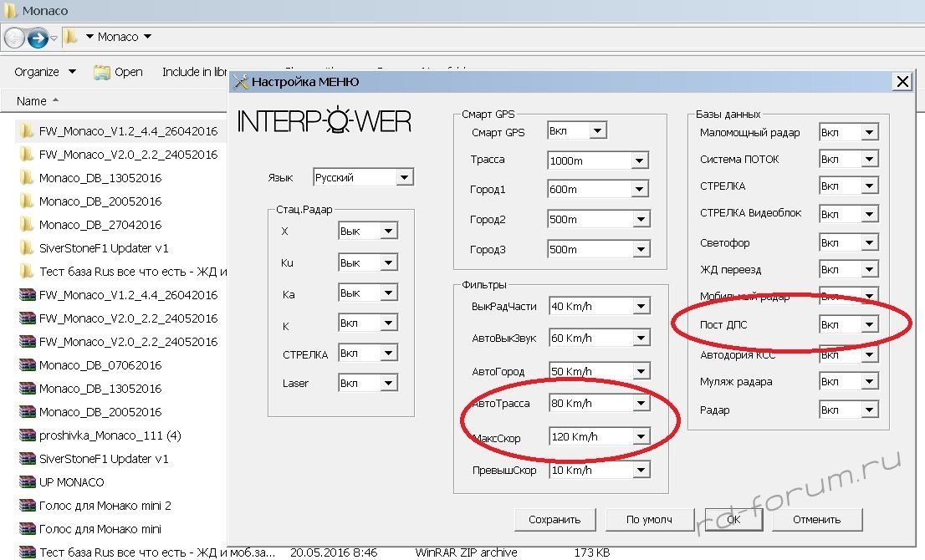Viewport: 925px width, 560px height.
Task: Click the SiverStoneF1 Updater v1 folder icon
Action: coord(26,248)
